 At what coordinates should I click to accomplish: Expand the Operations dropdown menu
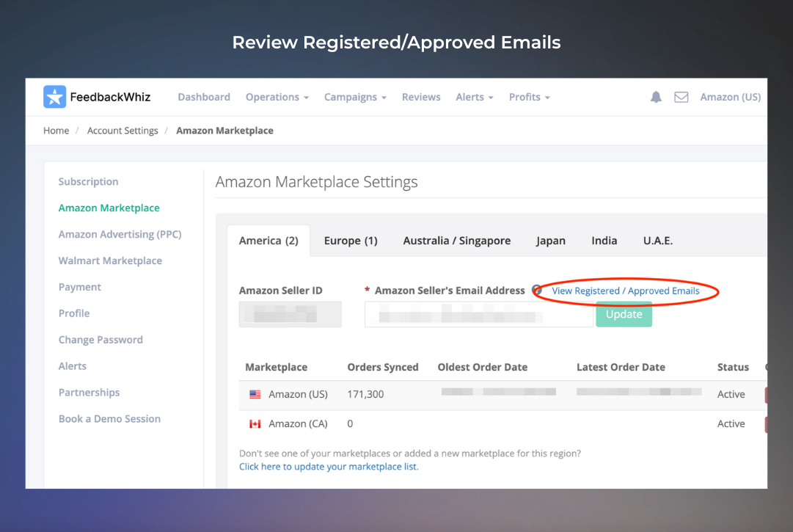tap(277, 97)
